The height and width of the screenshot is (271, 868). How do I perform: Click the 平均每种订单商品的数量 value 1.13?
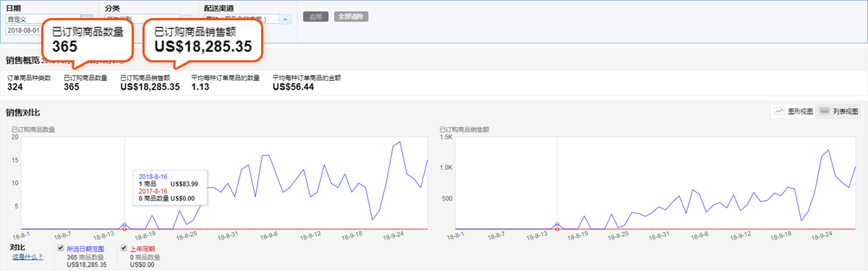click(x=200, y=87)
